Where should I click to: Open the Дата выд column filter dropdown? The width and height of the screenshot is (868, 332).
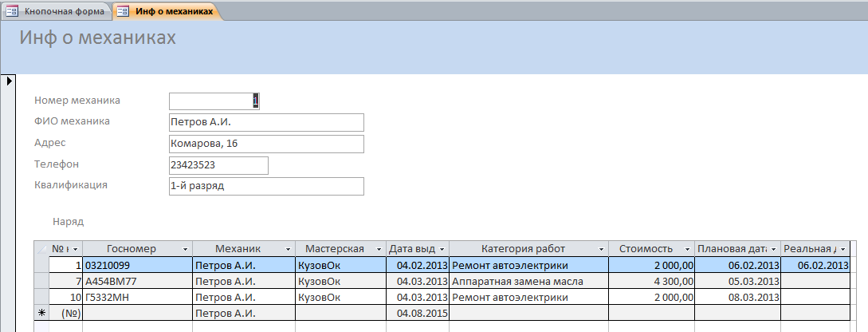[442, 250]
